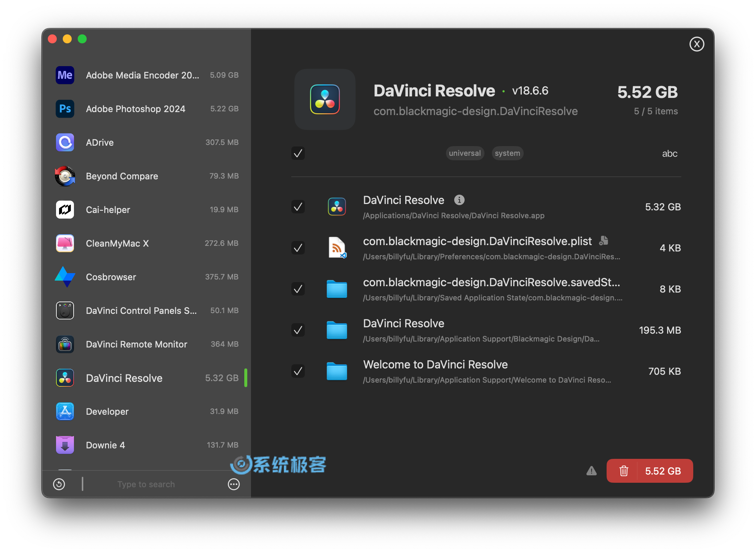Uncheck the savedState folder item
756x553 pixels.
pos(298,289)
